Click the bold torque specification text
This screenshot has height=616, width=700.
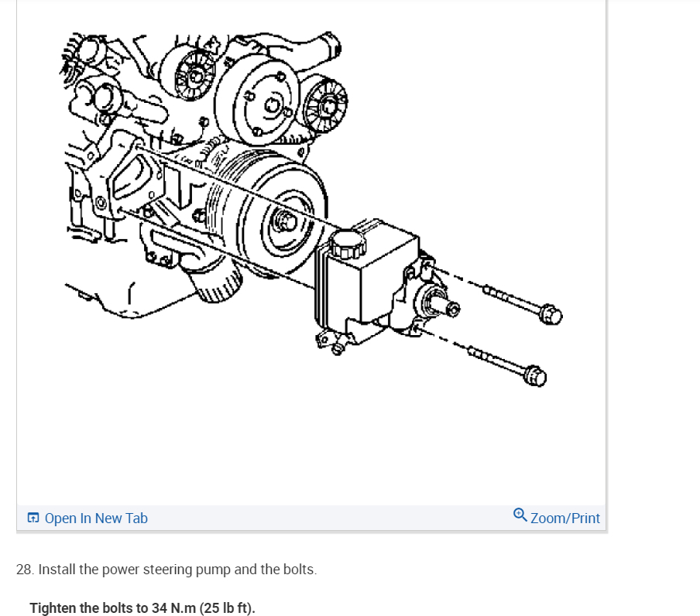coord(142,608)
